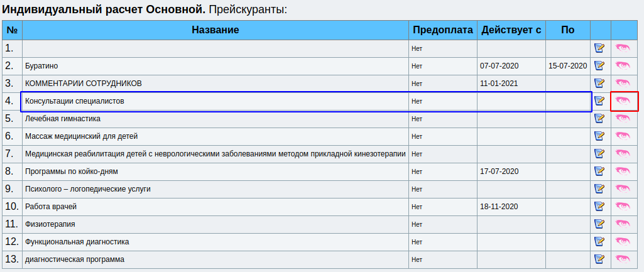Click eye icon in the first empty row
The width and height of the screenshot is (644, 272).
[x=623, y=48]
